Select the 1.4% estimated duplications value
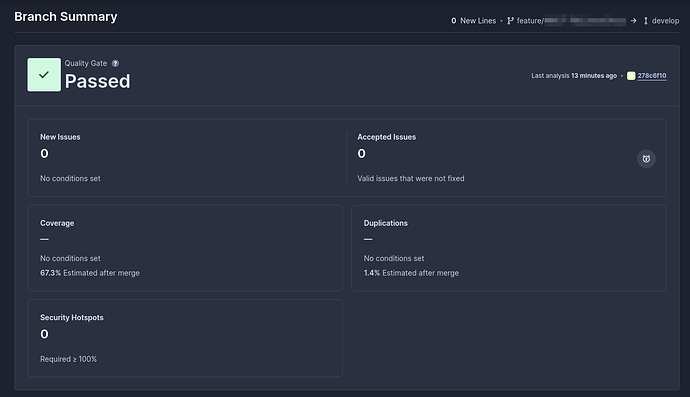Screen dimensions: 690x397 372,273
